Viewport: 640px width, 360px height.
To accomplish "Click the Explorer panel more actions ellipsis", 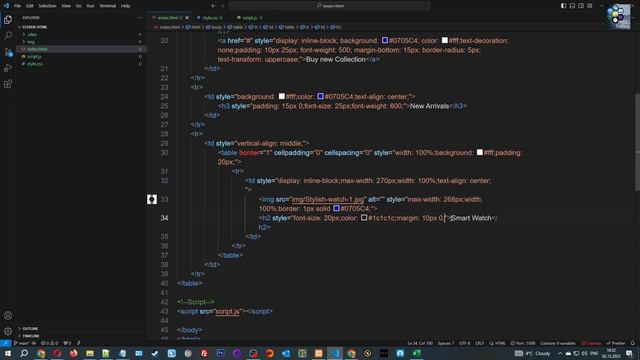I will click(x=139, y=18).
